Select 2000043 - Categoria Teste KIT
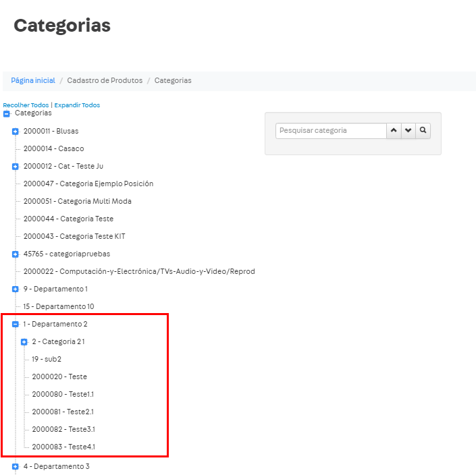The image size is (476, 475). (74, 236)
